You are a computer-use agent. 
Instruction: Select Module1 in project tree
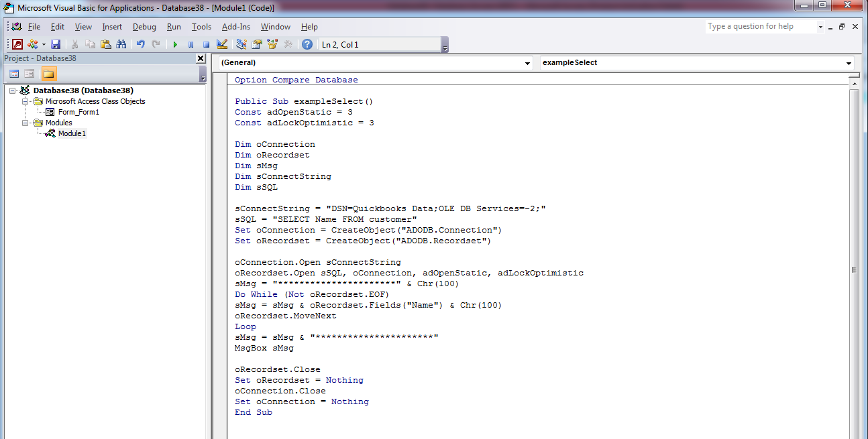coord(72,133)
